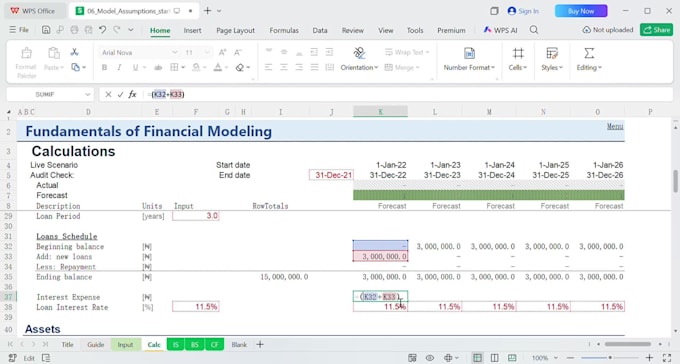This screenshot has width=680, height=364.
Task: Select the Loan Period input cell 3.0
Action: click(x=196, y=216)
